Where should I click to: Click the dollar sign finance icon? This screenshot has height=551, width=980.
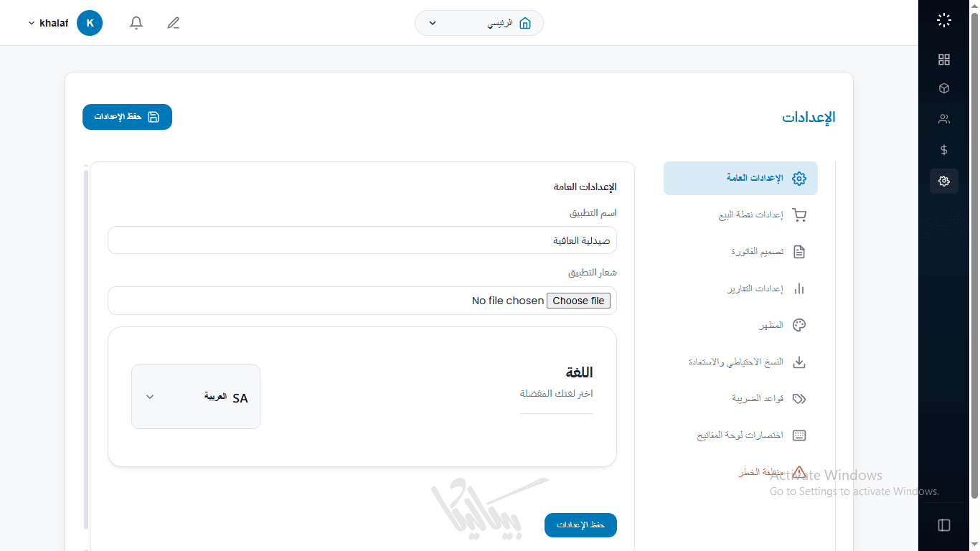coord(943,150)
